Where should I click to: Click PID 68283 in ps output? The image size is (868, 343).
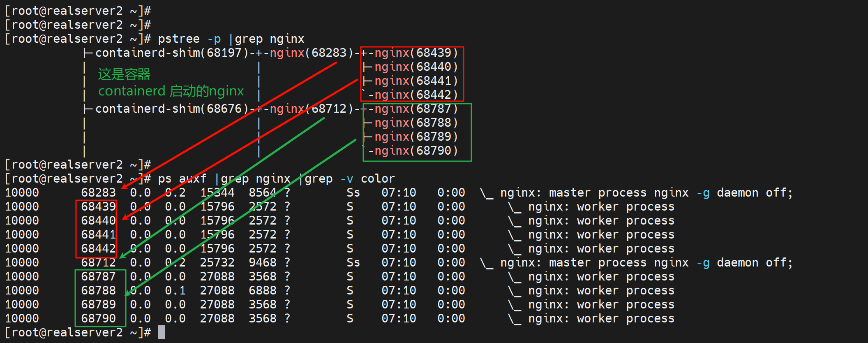click(98, 193)
